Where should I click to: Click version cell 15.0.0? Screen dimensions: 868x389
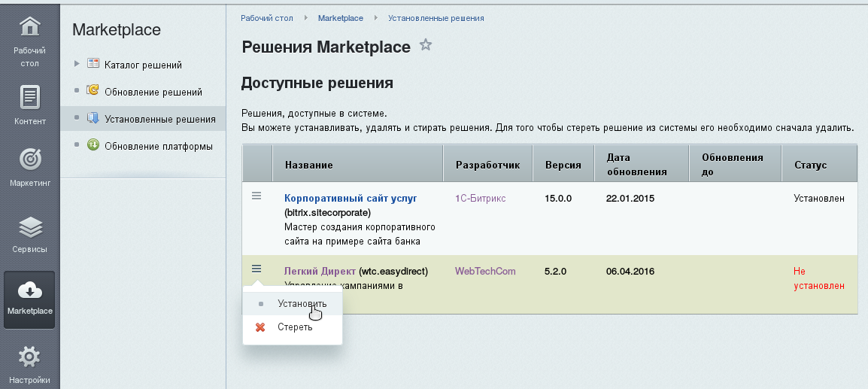[x=558, y=198]
